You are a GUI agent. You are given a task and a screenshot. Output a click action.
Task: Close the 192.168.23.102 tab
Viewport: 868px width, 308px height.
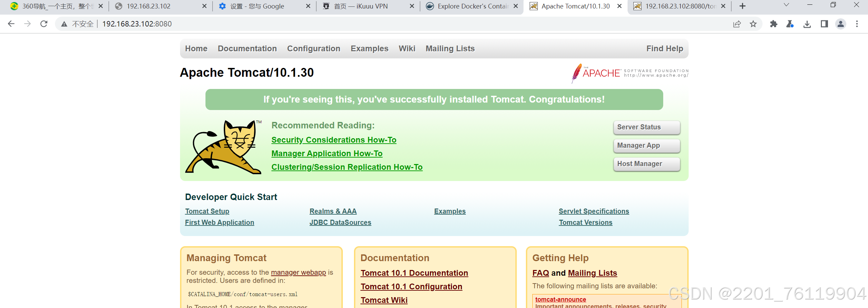point(204,6)
